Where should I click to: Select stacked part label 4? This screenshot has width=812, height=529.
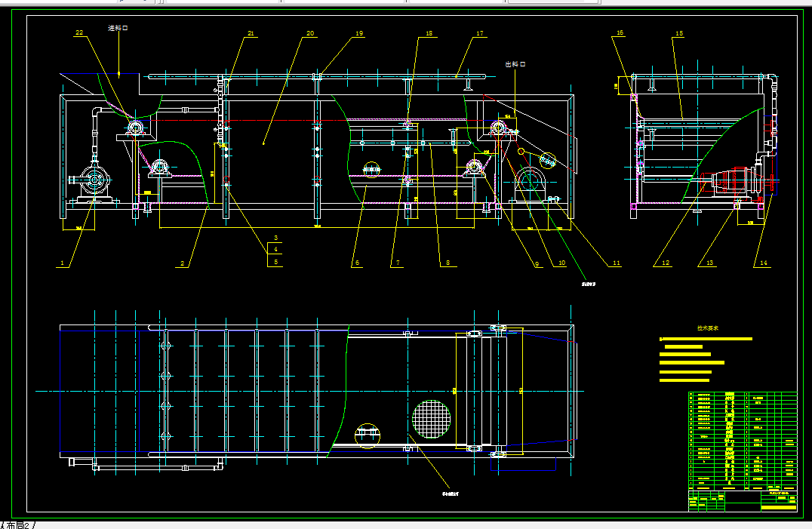coord(275,250)
